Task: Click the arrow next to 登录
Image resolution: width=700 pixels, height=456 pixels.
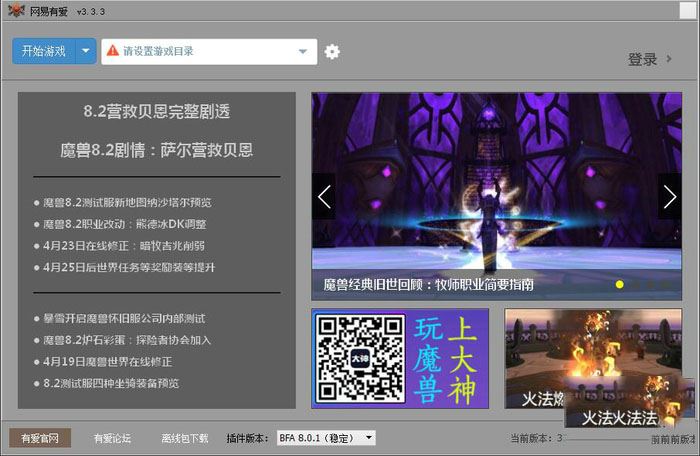Action: [669, 59]
